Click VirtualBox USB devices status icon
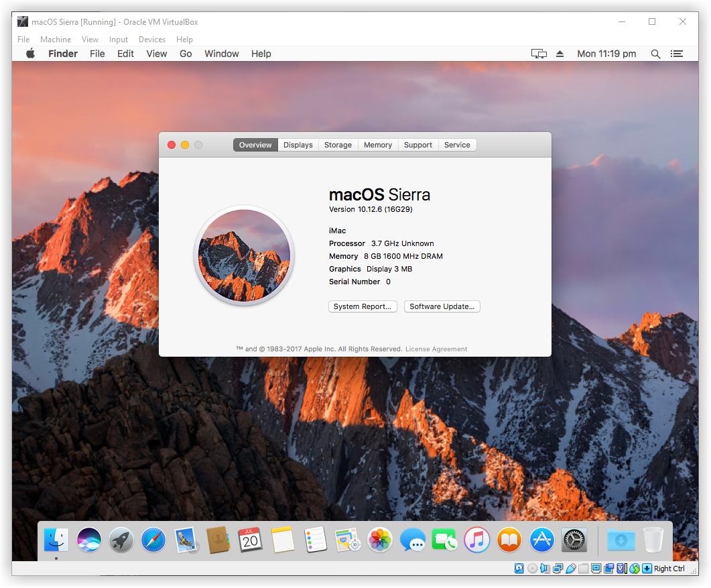This screenshot has width=711, height=588. [571, 568]
